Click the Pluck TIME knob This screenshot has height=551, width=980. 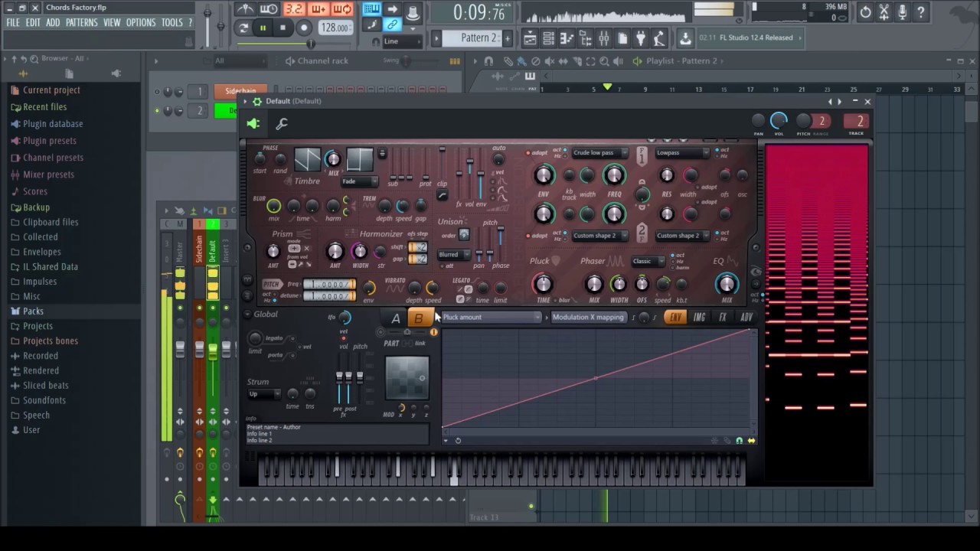click(543, 285)
